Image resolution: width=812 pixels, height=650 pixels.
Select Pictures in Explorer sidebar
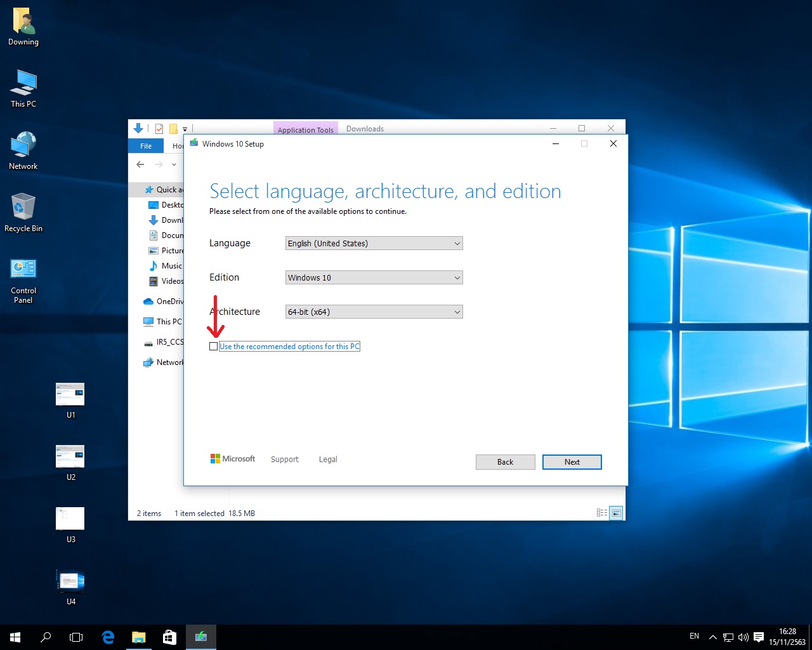click(x=166, y=251)
